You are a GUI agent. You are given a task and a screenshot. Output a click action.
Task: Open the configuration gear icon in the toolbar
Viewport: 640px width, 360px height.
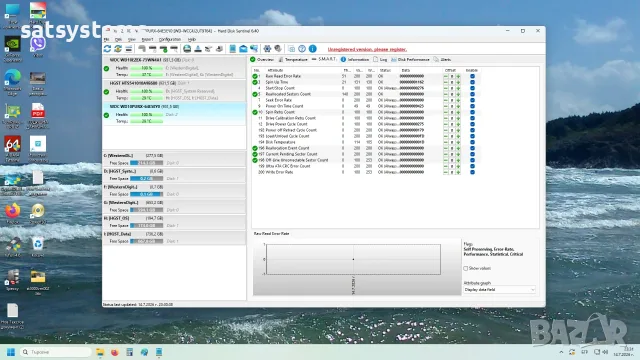[267, 49]
